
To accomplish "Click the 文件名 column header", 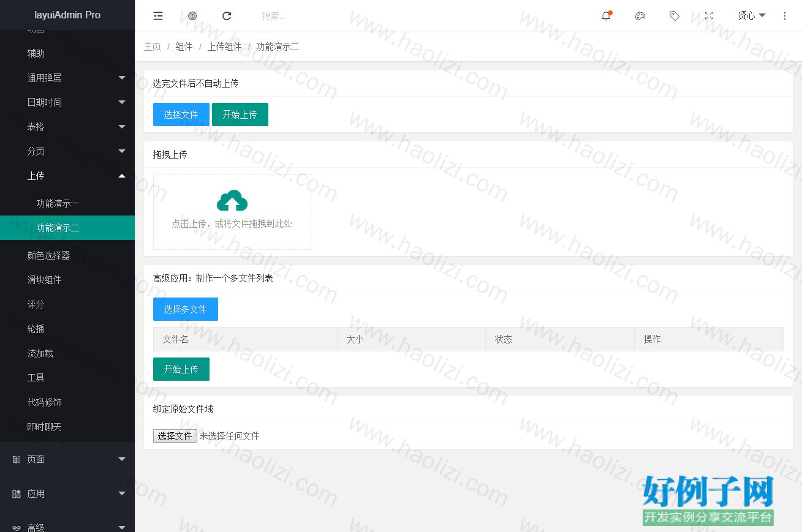I will coord(245,339).
